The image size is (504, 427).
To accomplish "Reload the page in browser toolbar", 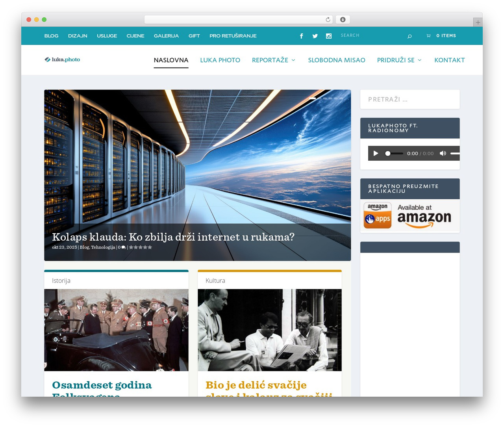I will tap(328, 19).
